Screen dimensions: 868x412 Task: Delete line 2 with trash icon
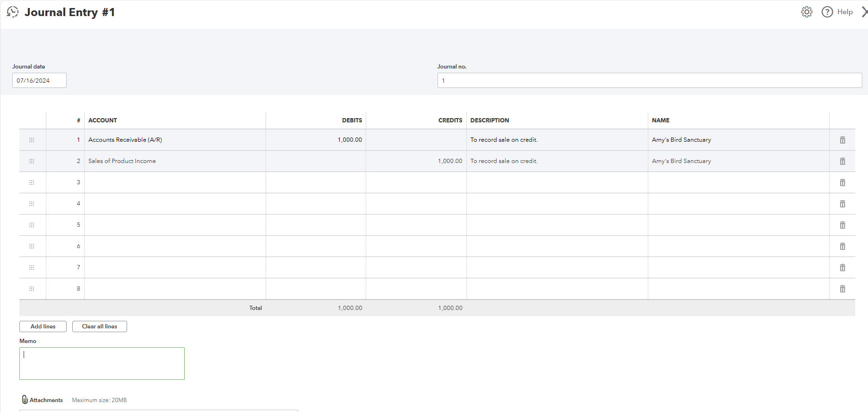click(x=842, y=161)
